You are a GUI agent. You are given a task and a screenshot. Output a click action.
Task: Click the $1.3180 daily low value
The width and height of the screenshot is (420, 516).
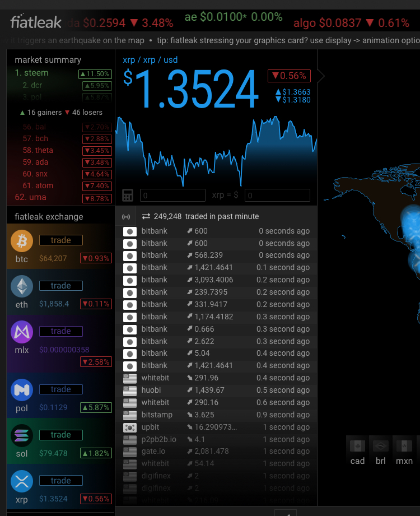pos(293,100)
